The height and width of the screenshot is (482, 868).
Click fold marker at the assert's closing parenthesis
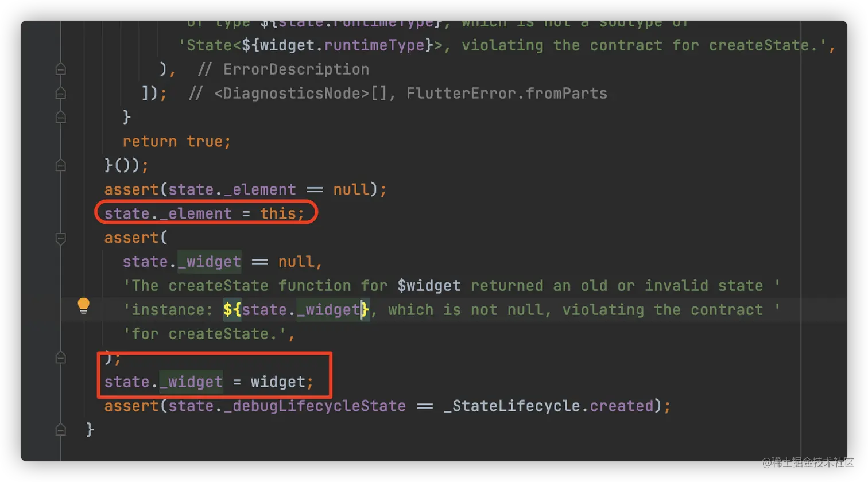pyautogui.click(x=60, y=358)
